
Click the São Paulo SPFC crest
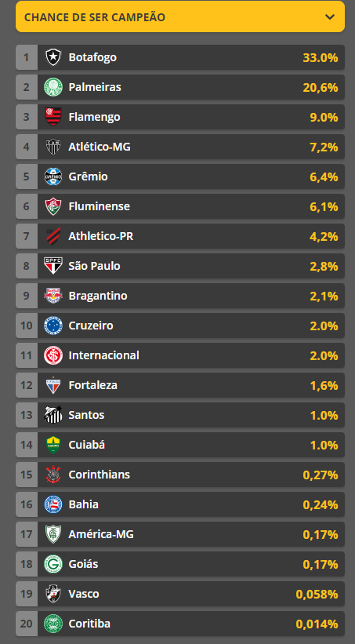point(53,266)
